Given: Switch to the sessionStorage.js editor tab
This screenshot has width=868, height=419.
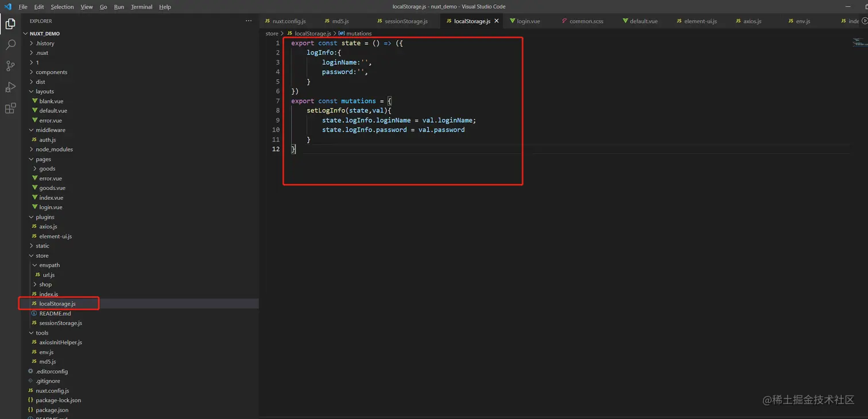Looking at the screenshot, I should (405, 21).
